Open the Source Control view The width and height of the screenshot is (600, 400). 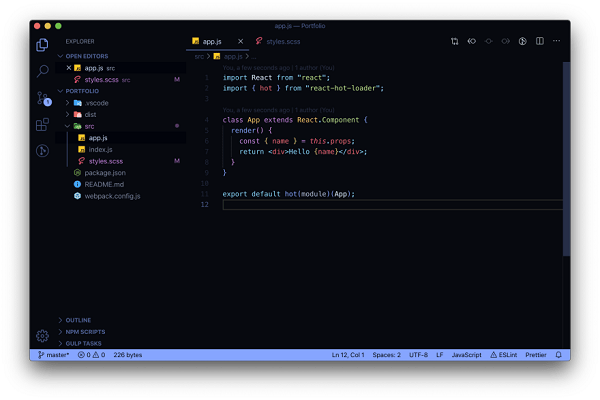42,98
